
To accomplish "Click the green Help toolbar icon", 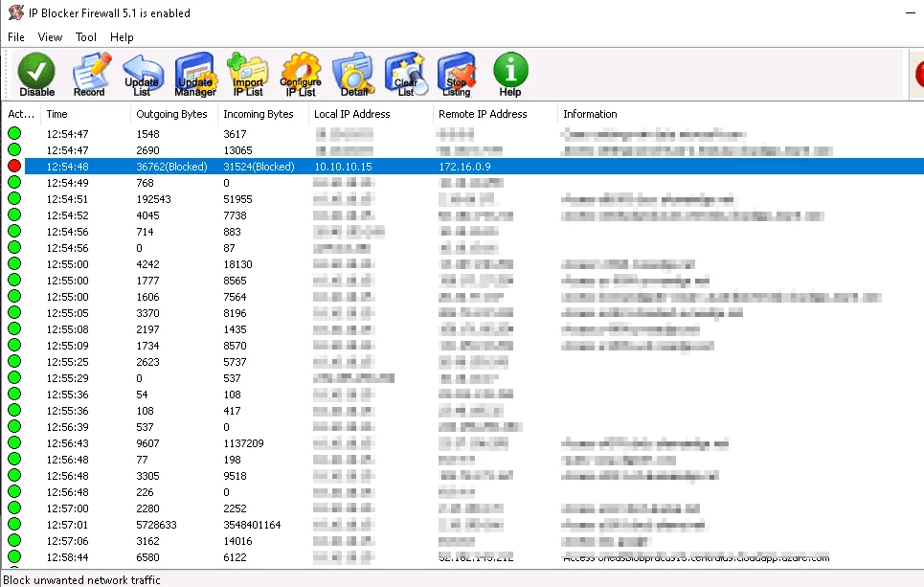I will pos(510,75).
